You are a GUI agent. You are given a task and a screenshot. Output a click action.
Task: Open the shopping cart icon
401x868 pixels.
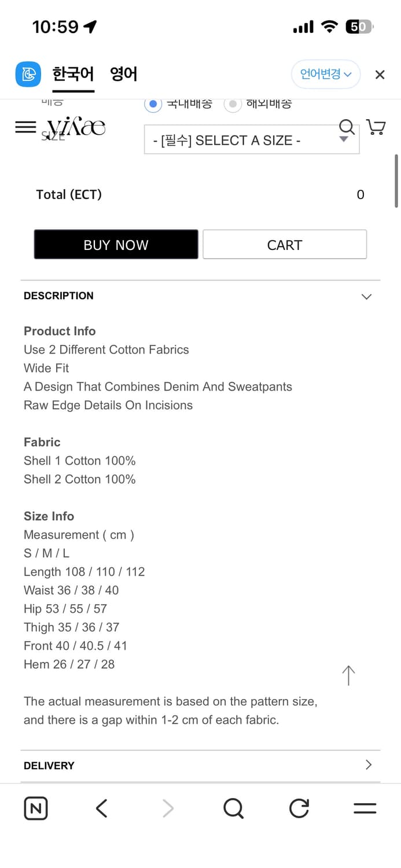click(376, 127)
